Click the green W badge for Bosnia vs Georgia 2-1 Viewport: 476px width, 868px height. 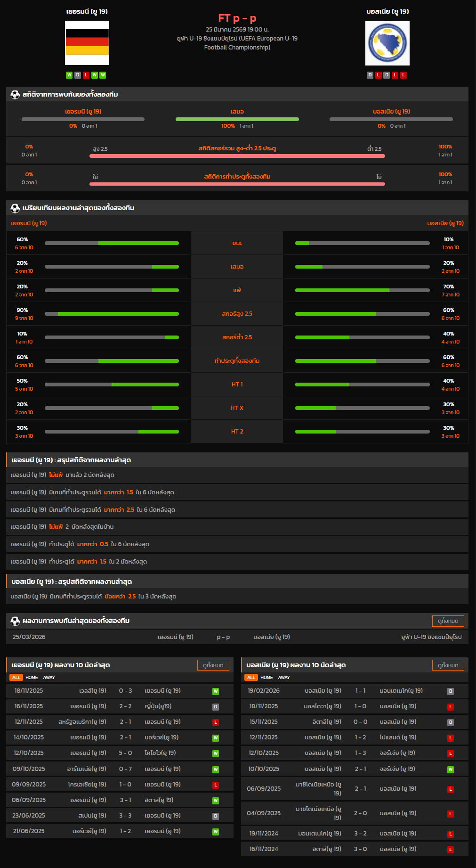(450, 770)
